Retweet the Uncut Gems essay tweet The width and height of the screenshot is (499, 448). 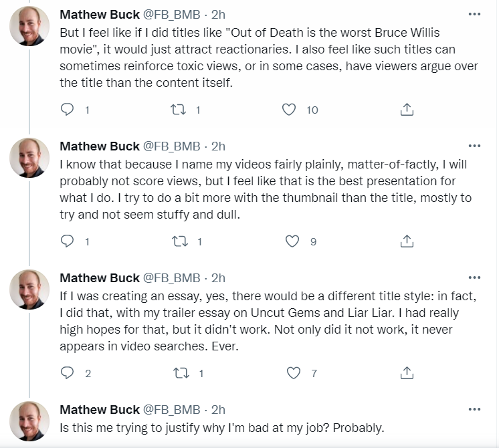tap(181, 373)
